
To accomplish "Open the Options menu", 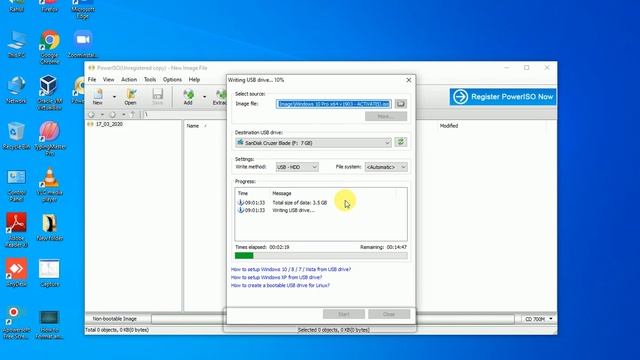I will click(172, 80).
